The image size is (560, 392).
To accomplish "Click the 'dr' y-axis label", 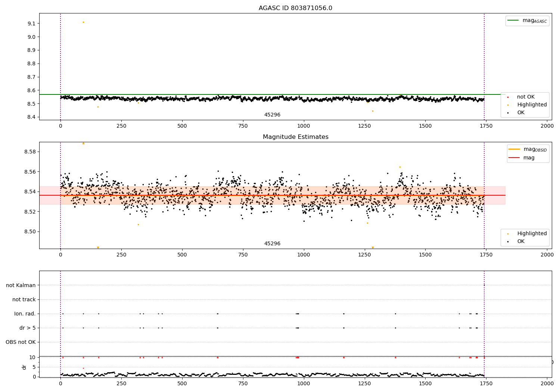I will pos(24,367).
